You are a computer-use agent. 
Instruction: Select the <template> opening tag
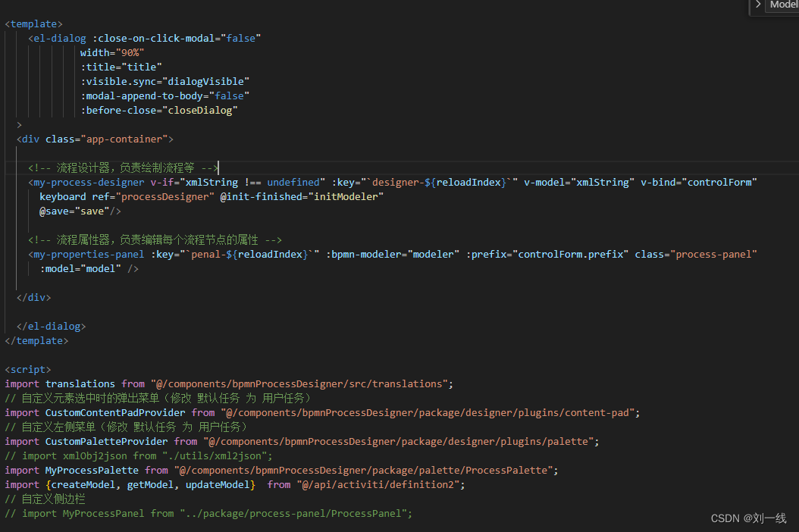34,23
